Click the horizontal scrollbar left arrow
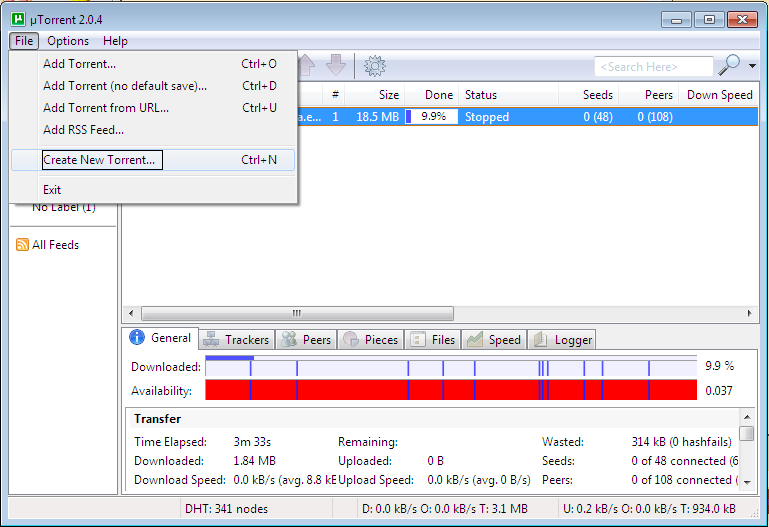 [131, 313]
